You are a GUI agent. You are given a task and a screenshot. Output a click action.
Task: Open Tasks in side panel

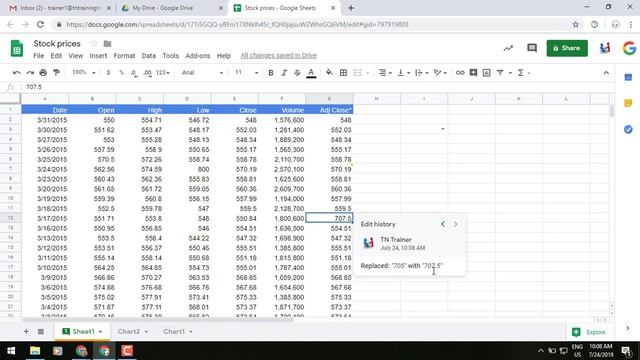pyautogui.click(x=628, y=129)
